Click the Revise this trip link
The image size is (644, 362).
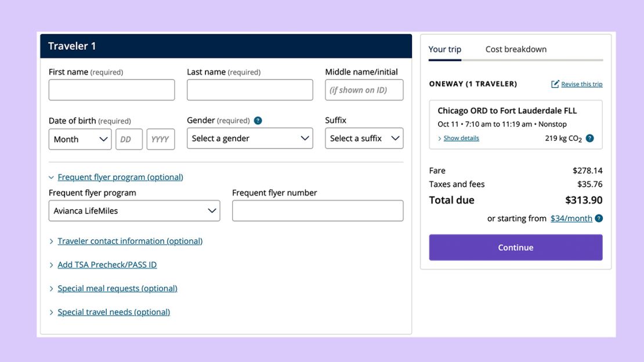click(581, 84)
